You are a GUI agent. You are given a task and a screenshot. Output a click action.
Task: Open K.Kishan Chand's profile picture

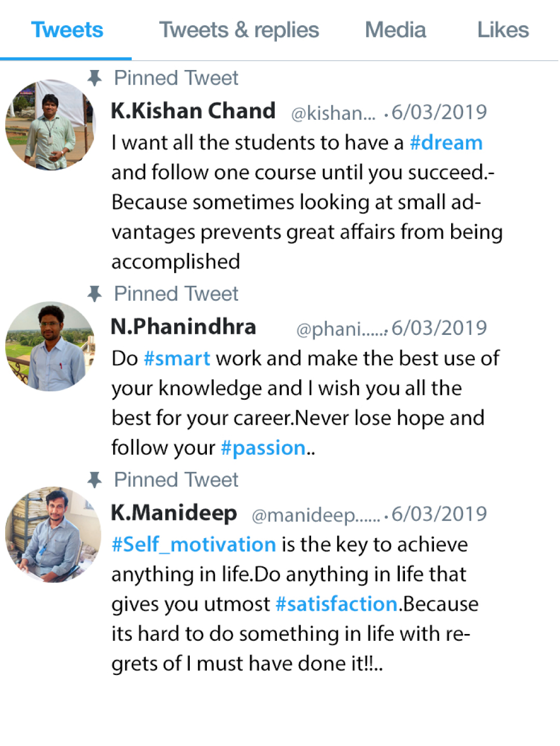tap(50, 125)
